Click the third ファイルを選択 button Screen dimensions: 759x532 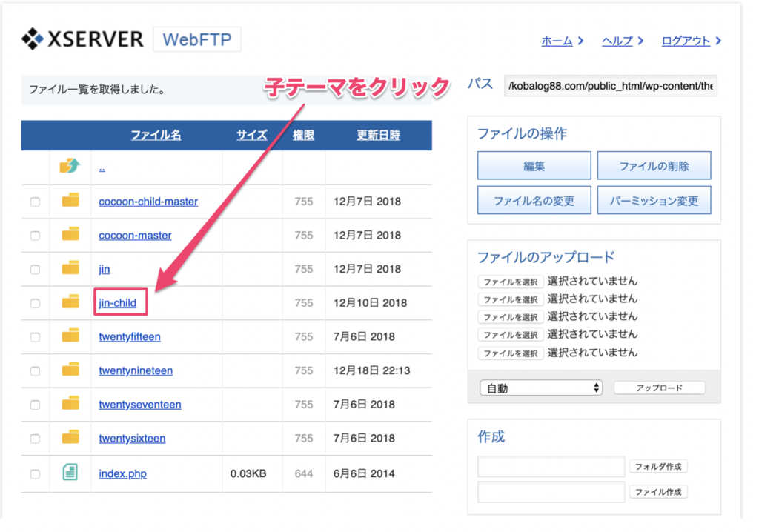pyautogui.click(x=511, y=317)
